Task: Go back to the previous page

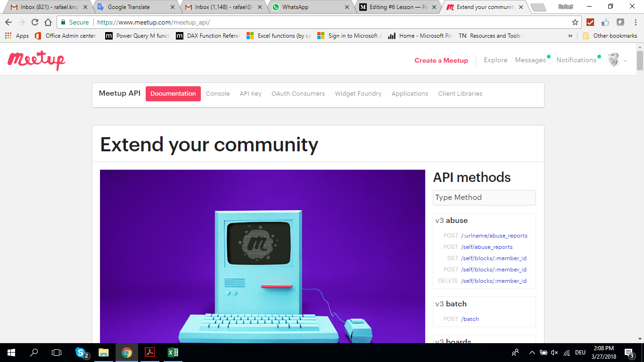Action: coord(8,22)
